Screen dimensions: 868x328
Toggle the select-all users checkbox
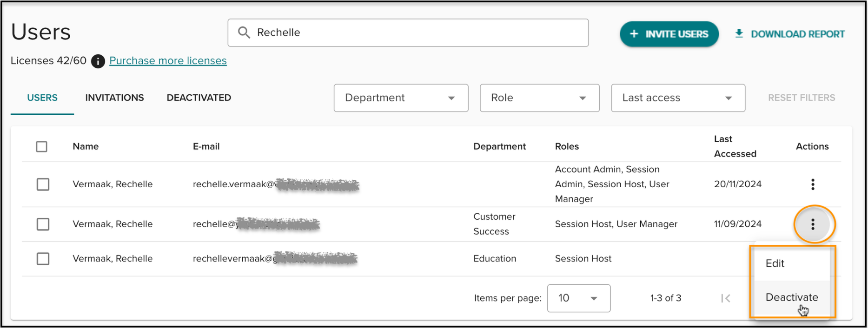[x=42, y=147]
